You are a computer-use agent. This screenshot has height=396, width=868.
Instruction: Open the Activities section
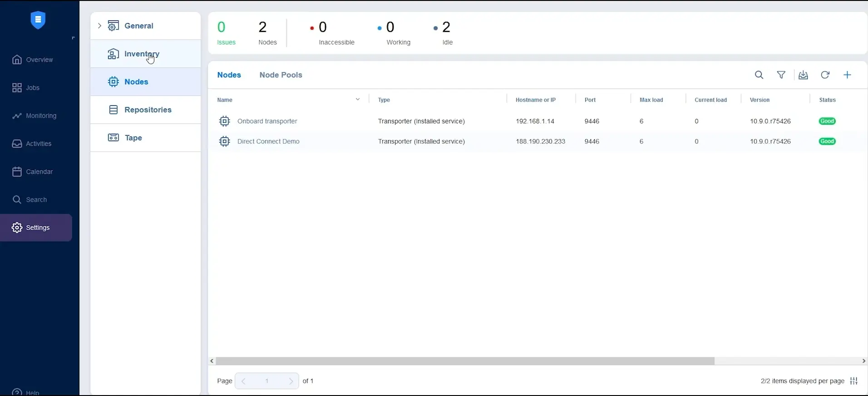pos(32,144)
